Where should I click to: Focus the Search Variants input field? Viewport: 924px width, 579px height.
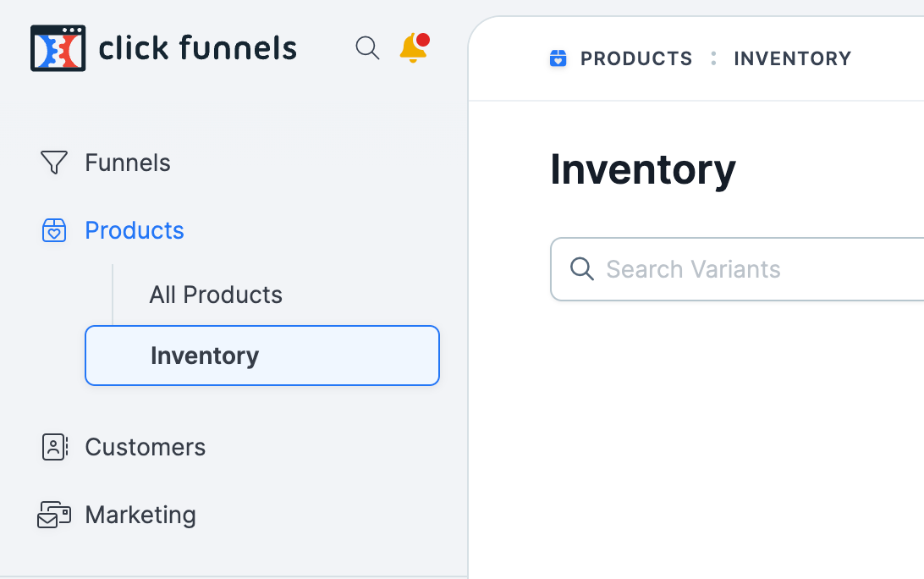737,269
